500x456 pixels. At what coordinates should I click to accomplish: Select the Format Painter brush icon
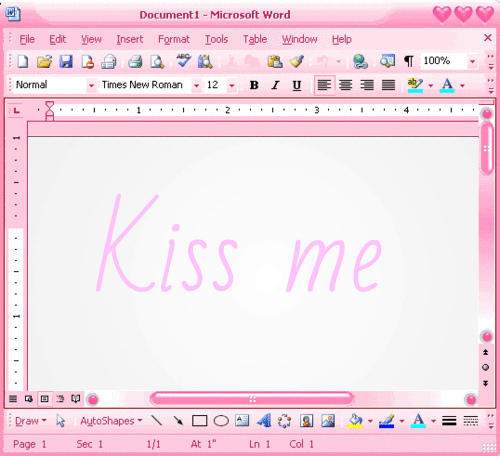pyautogui.click(x=297, y=61)
